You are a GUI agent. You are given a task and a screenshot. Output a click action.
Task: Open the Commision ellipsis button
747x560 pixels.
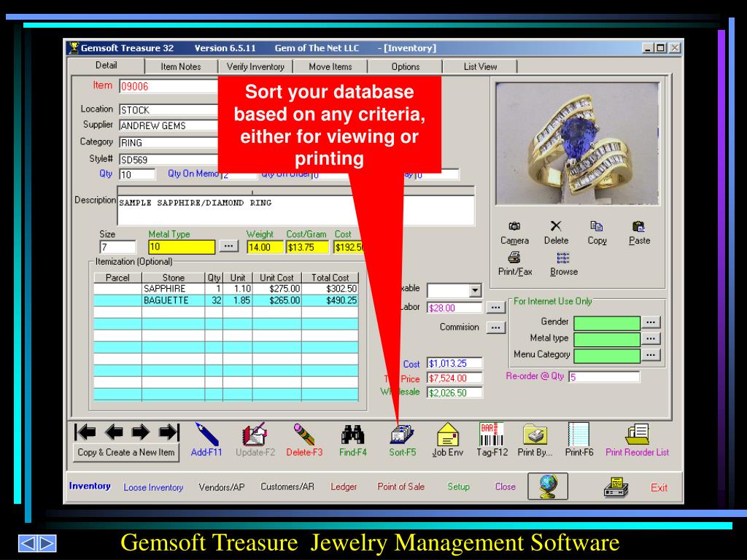[495, 327]
